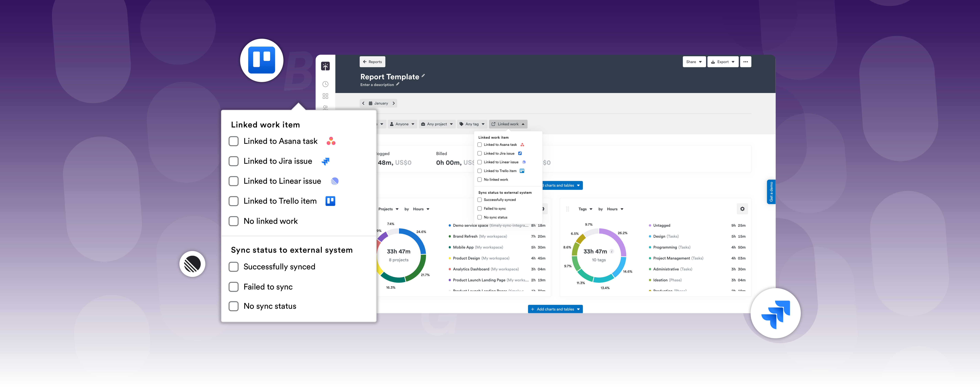This screenshot has height=387, width=980.
Task: Expand the Share dropdown
Action: [x=694, y=62]
